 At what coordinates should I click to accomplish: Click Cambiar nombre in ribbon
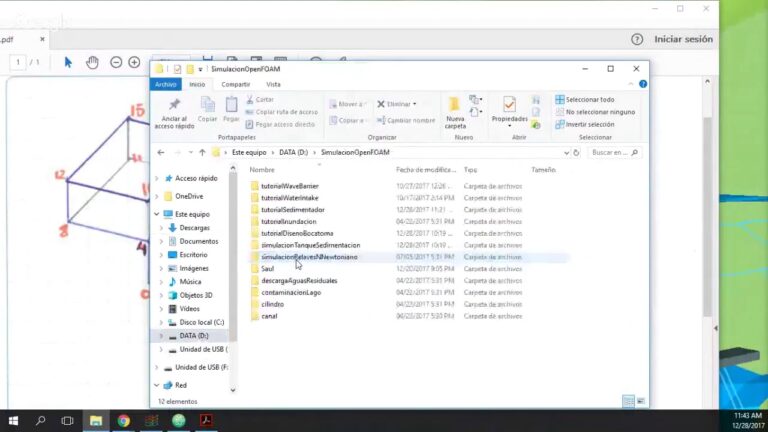tap(406, 120)
